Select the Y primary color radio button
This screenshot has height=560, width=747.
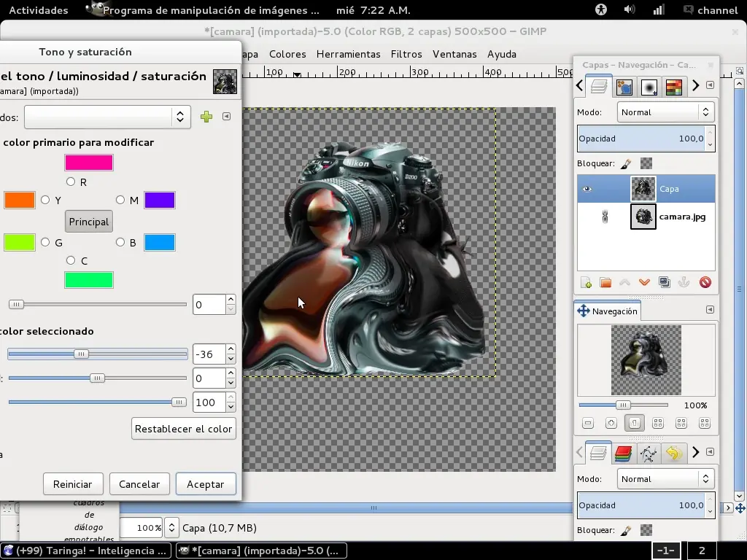click(x=45, y=200)
